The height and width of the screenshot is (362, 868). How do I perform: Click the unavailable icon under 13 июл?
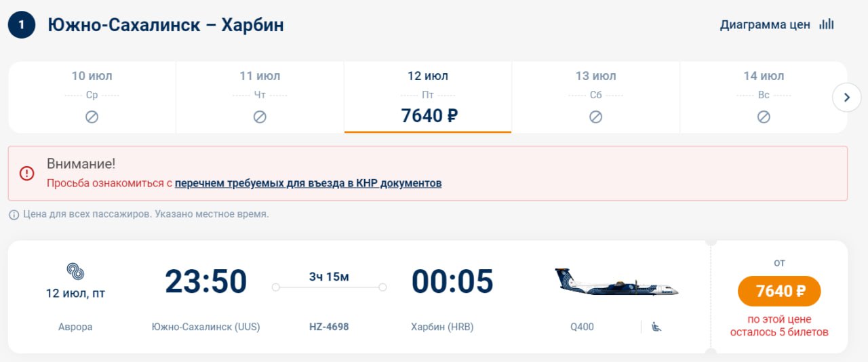tap(595, 117)
